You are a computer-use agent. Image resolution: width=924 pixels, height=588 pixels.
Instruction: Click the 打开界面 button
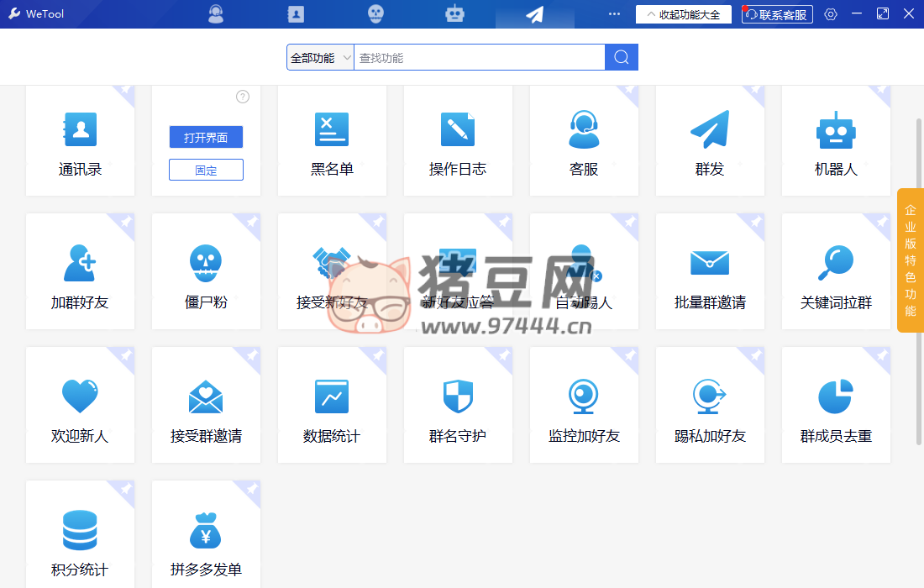206,138
